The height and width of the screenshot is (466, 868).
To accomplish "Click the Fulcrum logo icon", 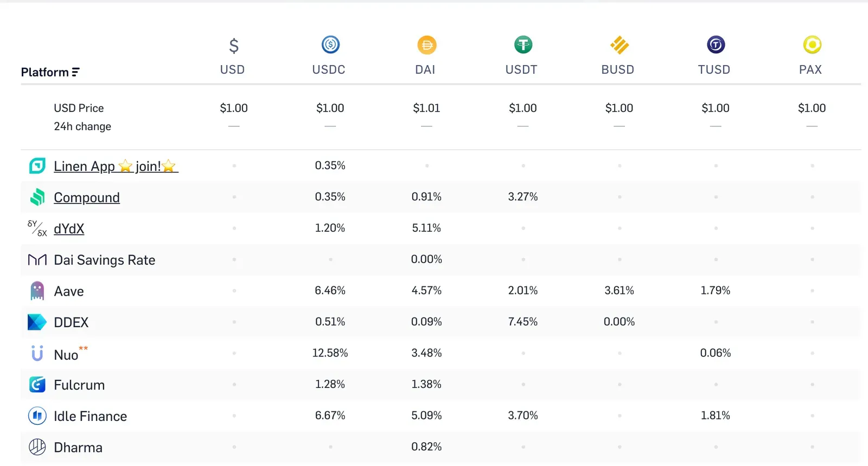I will point(37,385).
